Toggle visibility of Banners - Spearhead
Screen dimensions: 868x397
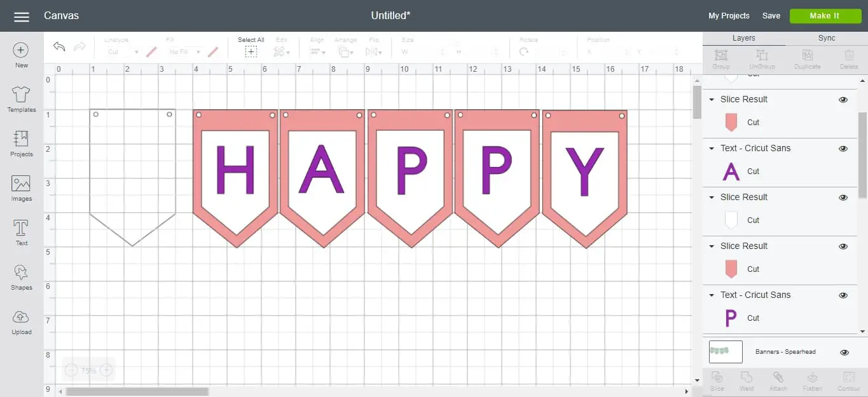point(844,353)
